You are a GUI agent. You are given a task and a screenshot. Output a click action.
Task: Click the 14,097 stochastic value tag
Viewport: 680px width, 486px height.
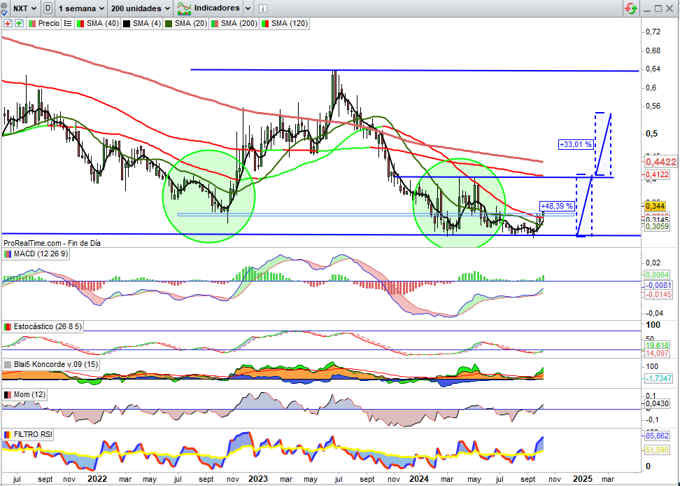coord(657,354)
